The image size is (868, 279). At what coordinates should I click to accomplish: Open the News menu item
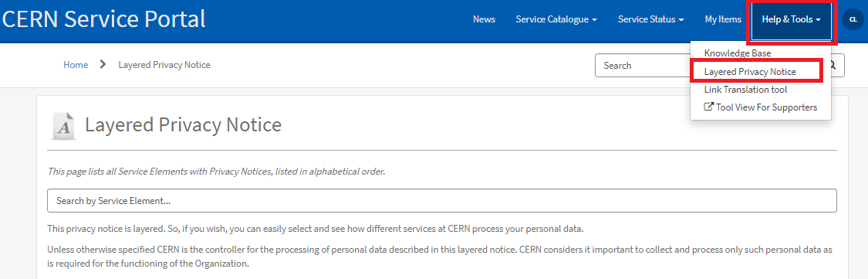(x=484, y=19)
